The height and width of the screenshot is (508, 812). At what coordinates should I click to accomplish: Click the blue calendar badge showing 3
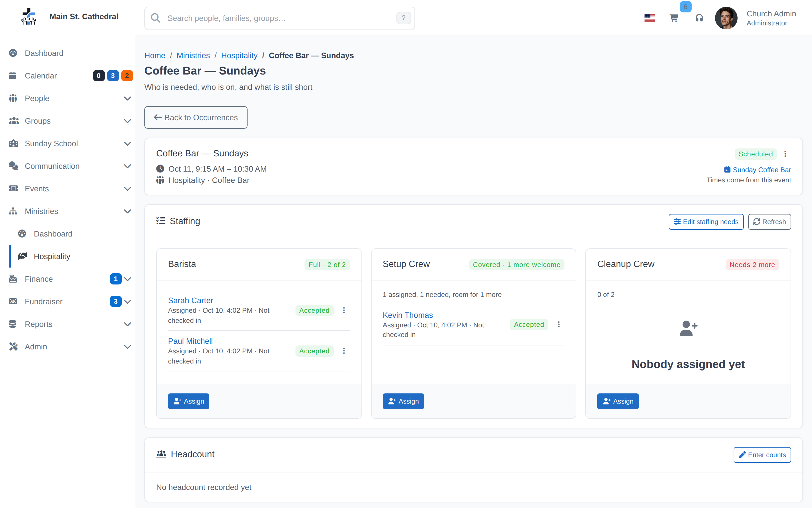(113, 76)
